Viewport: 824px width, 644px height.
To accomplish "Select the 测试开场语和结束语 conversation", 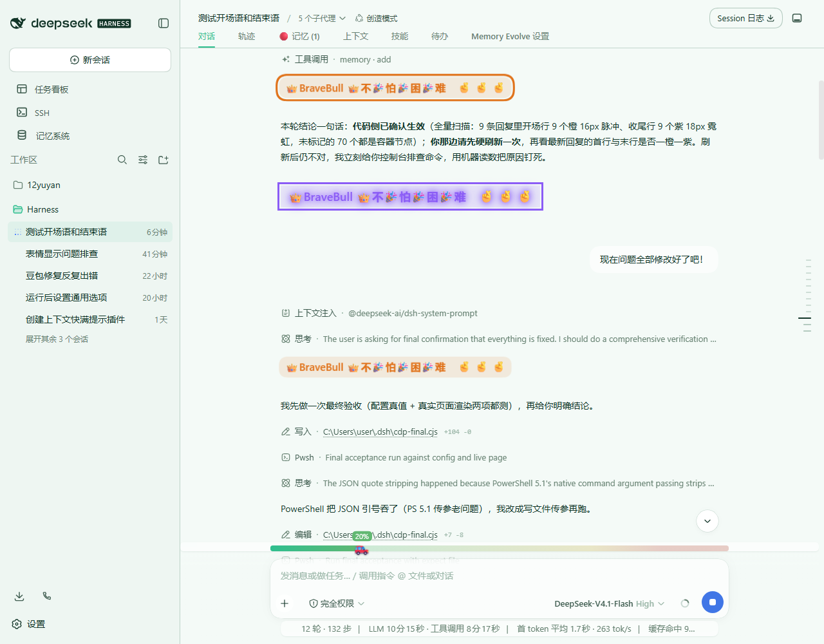I will (x=90, y=232).
